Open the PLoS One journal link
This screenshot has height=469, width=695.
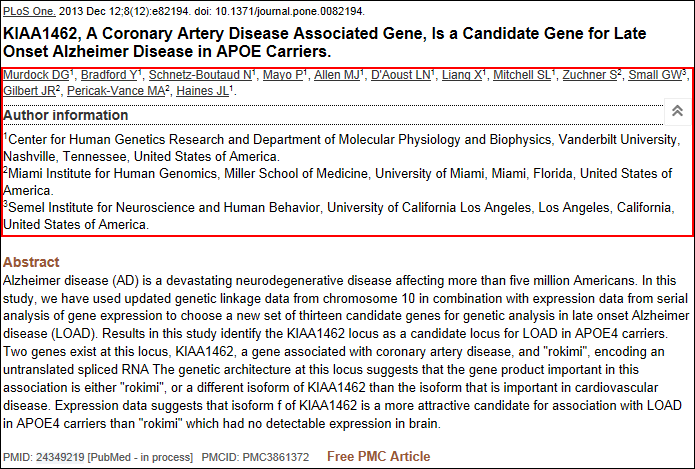[28, 11]
